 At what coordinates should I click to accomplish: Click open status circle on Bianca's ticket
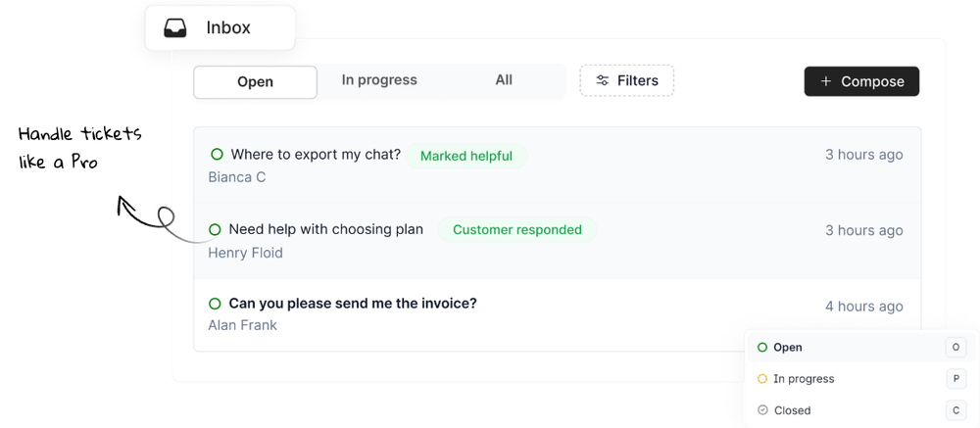coord(217,155)
